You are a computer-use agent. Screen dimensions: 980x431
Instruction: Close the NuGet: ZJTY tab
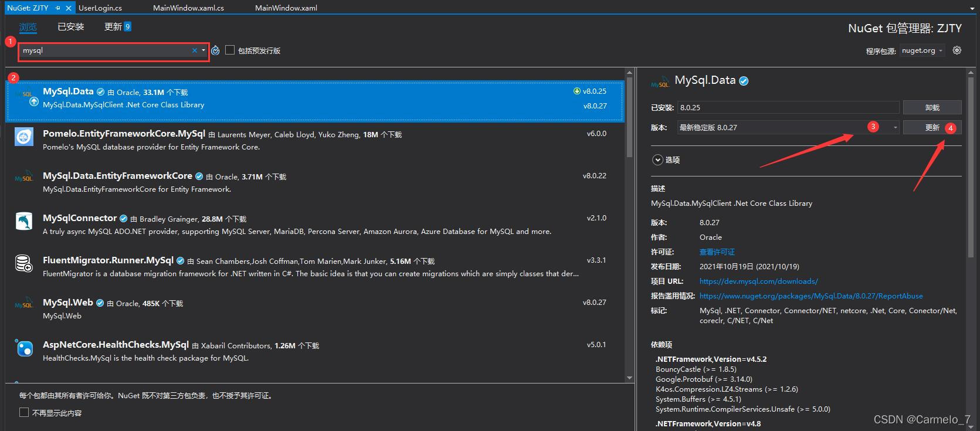[x=69, y=8]
